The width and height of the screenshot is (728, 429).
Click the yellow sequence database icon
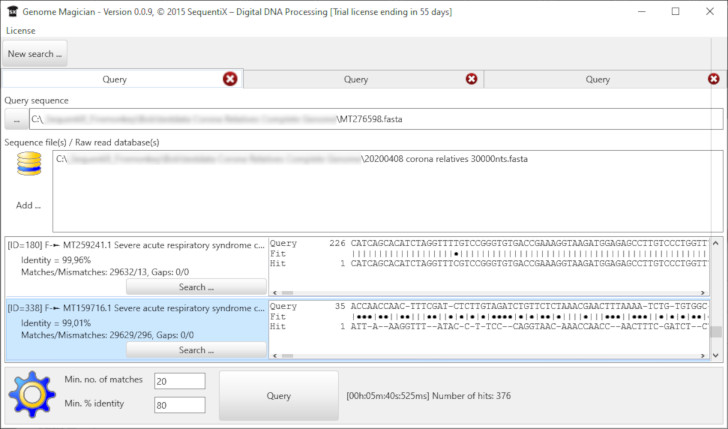(x=28, y=167)
